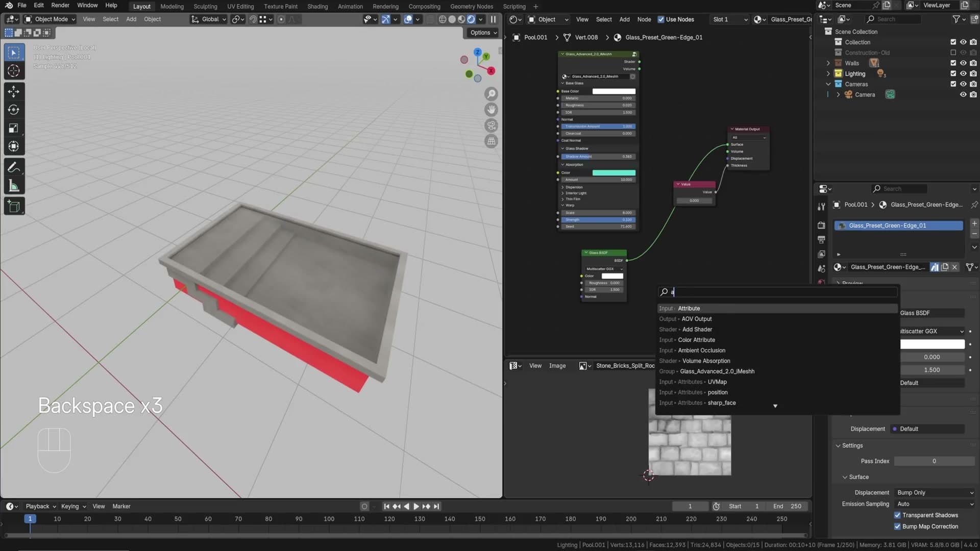Activate the Transform tool
This screenshot has width=980, height=551.
[x=14, y=146]
